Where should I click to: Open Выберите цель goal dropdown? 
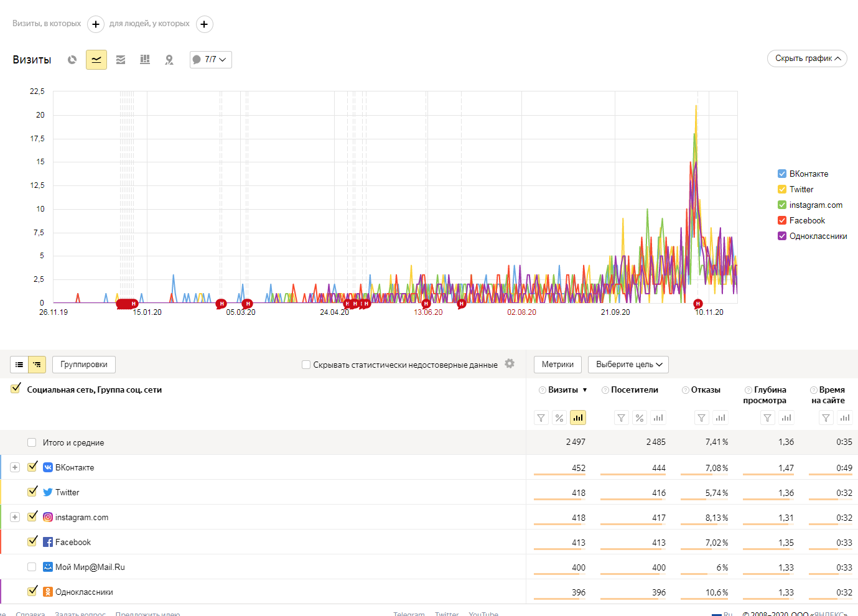[628, 365]
